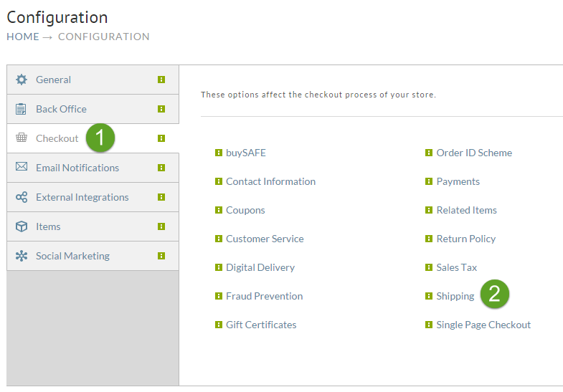Click the box icon beside Items
The image size is (563, 392).
pos(22,226)
